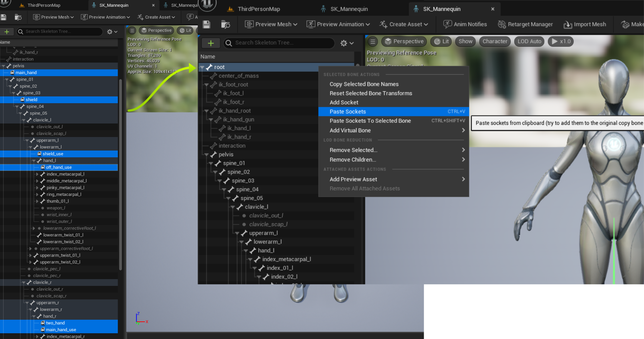Collapse the pelvis bone in the right tree

pos(206,155)
